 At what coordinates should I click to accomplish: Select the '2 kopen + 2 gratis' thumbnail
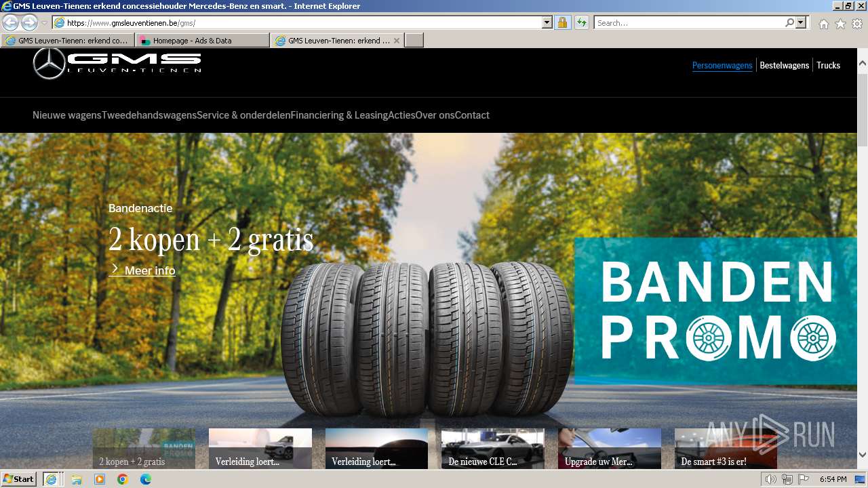(x=144, y=449)
